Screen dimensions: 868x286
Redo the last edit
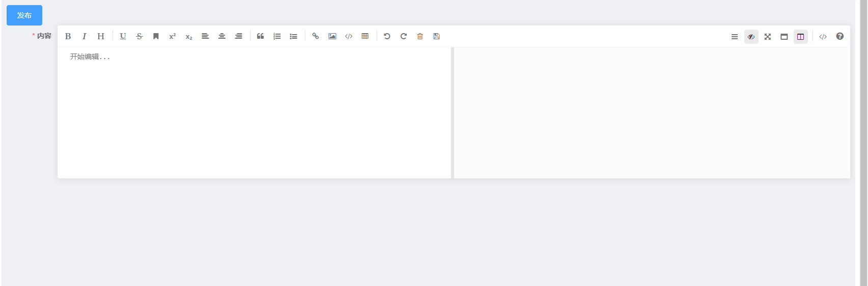click(404, 36)
